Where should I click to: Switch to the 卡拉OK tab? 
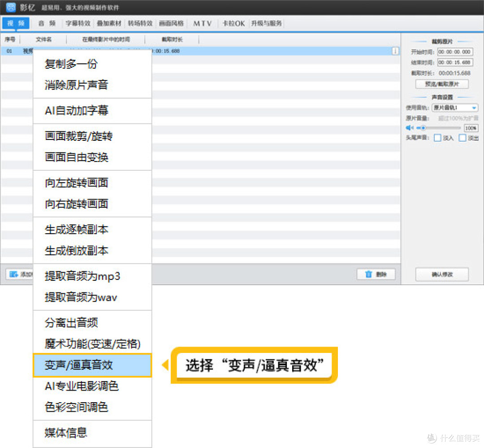(x=233, y=23)
